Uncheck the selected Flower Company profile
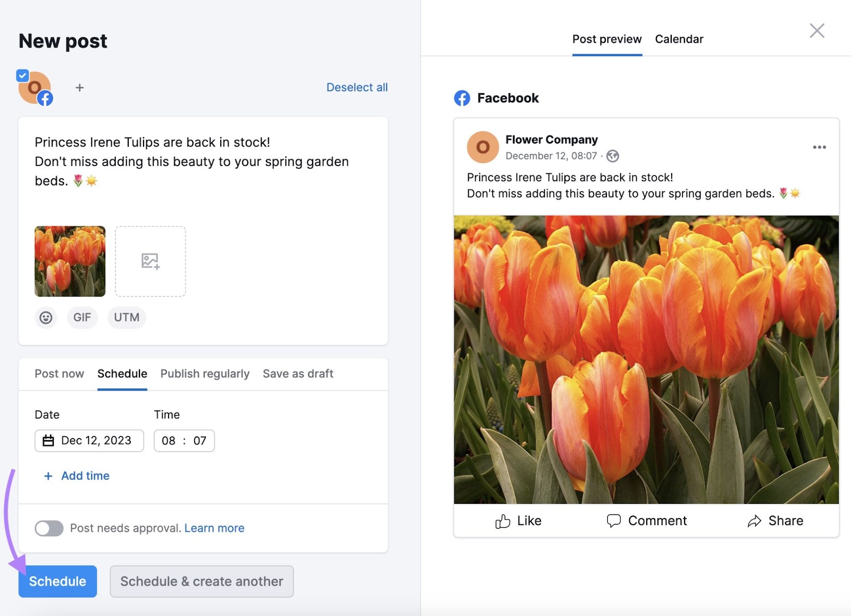The image size is (851, 616). pos(22,75)
